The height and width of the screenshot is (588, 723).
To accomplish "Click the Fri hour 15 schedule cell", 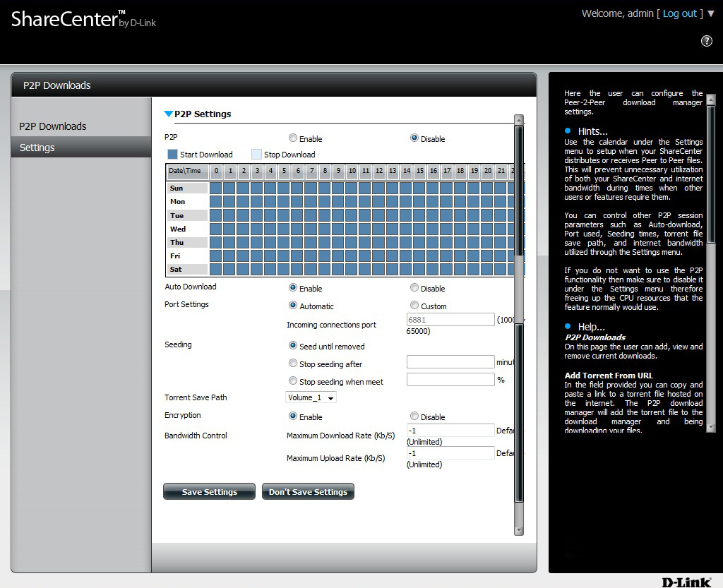I will click(419, 256).
